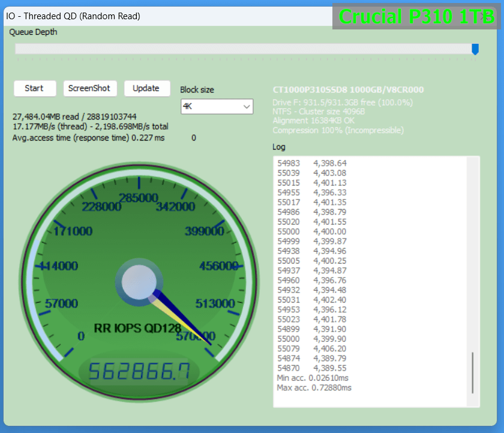Click the Crucial P310 1TB overlay label

[x=416, y=16]
